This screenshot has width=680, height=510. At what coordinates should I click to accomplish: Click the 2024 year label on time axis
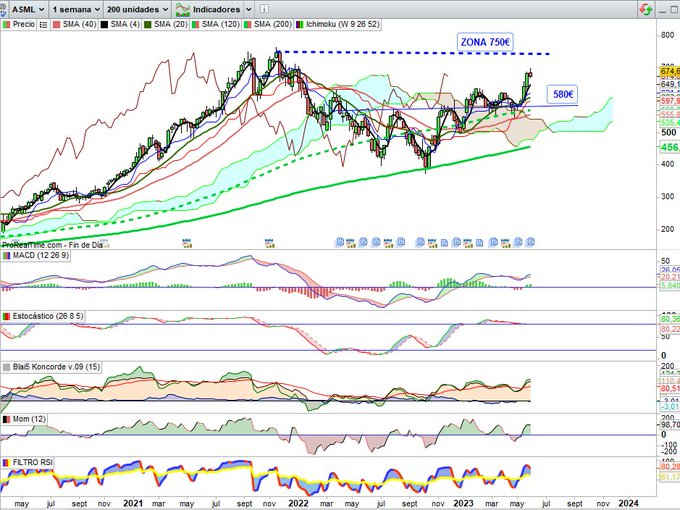(628, 503)
